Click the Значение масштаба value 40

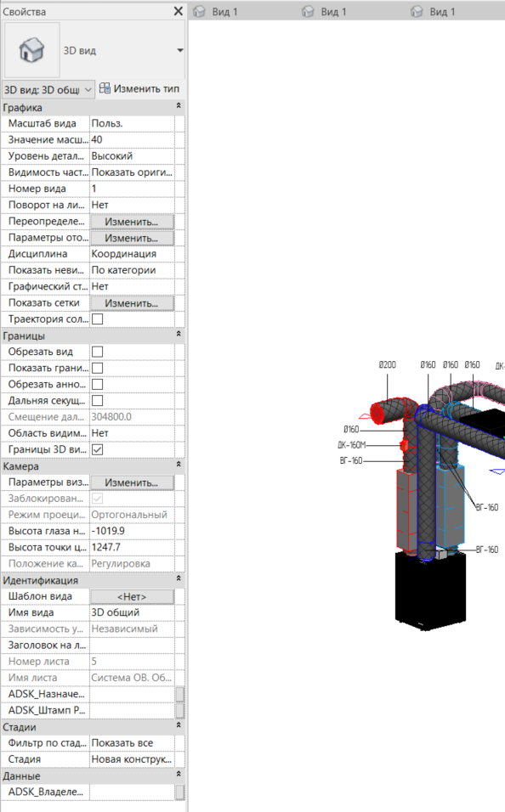pos(132,140)
